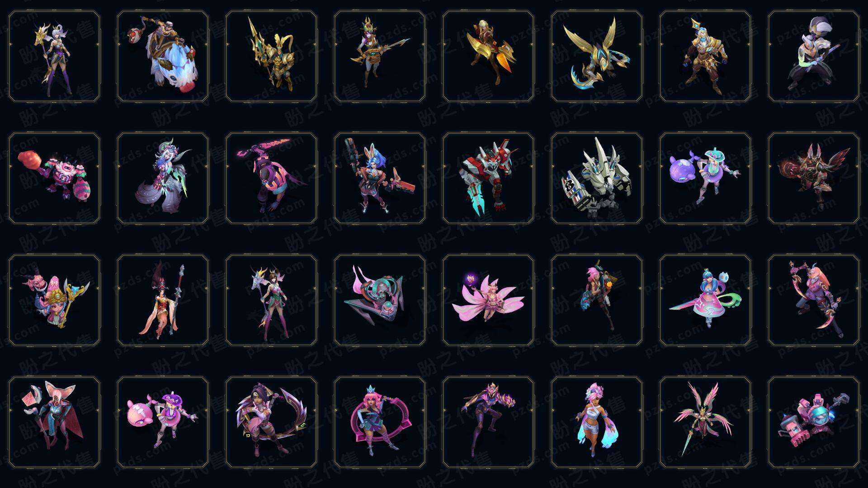Open the blue-haired bell dress girl skin

[x=705, y=300]
